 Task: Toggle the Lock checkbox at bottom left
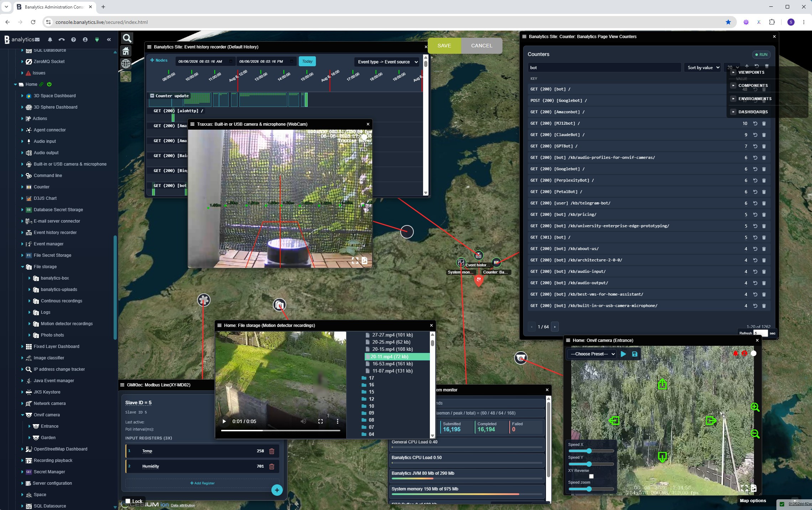(x=128, y=501)
